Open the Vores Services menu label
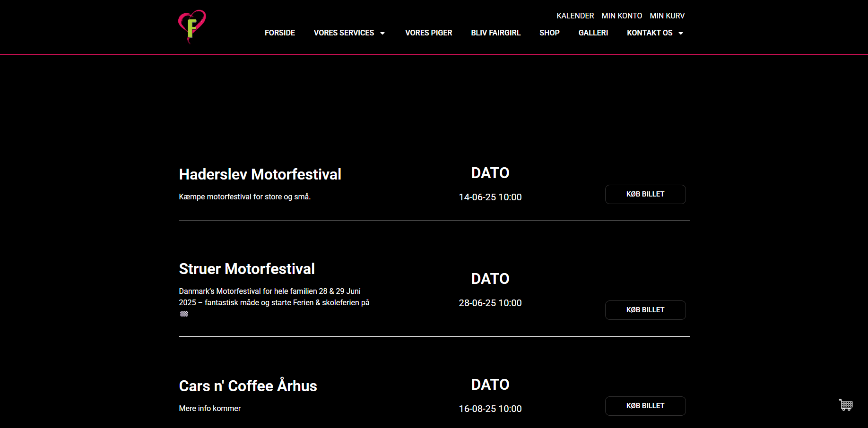Viewport: 868px width, 428px height. tap(344, 33)
